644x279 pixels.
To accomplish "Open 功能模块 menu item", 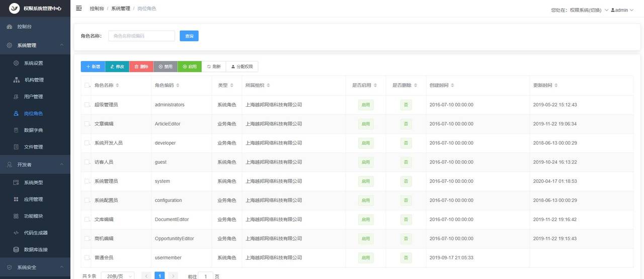I will tap(34, 216).
